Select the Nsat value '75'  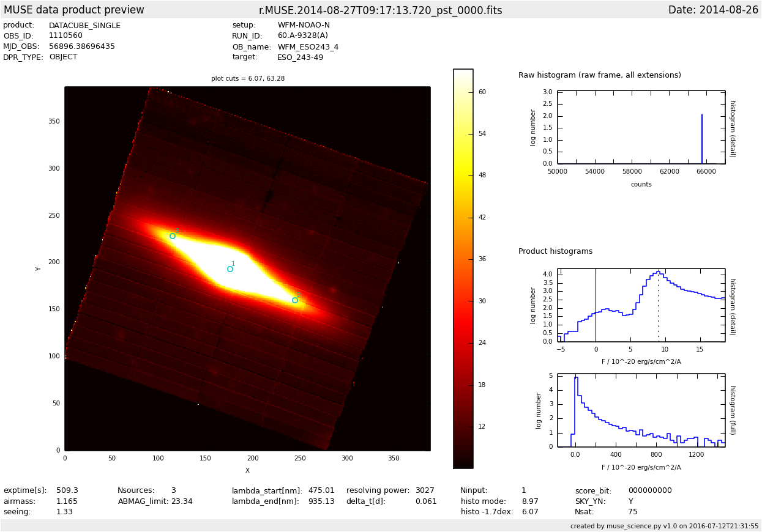[633, 512]
